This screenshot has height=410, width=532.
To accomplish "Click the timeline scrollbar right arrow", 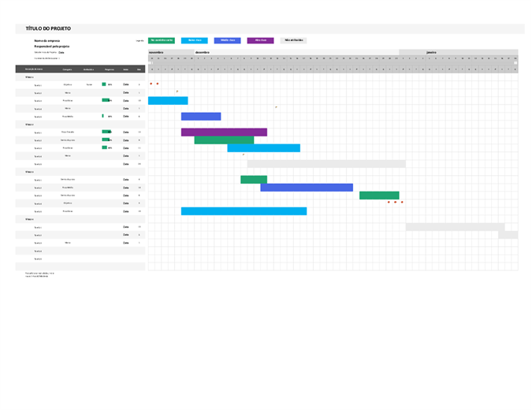I will coord(515,63).
